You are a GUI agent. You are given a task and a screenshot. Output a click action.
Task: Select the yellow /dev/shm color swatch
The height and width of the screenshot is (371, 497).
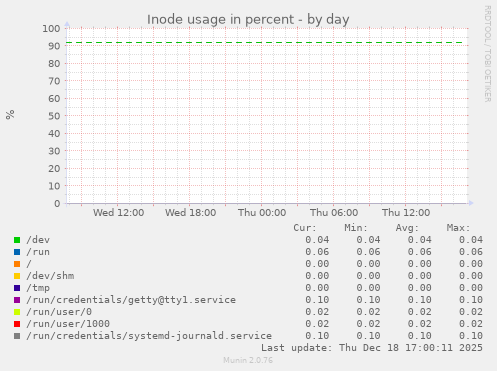pyautogui.click(x=17, y=276)
